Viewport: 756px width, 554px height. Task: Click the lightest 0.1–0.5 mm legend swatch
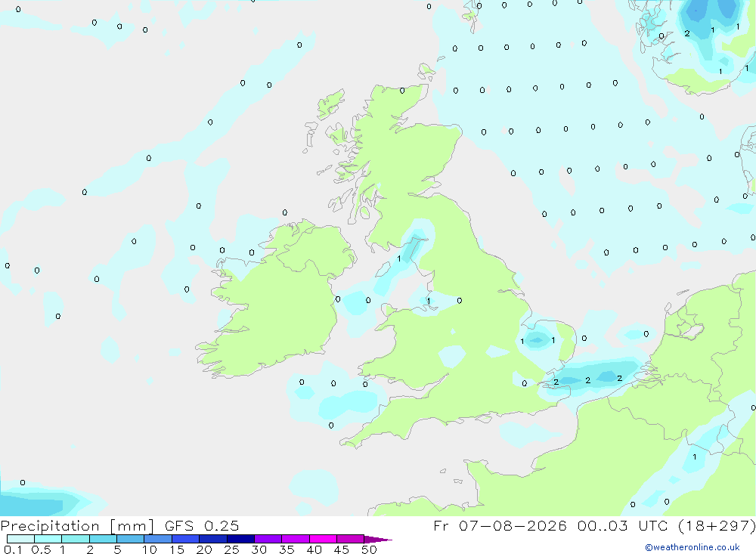coord(20,539)
